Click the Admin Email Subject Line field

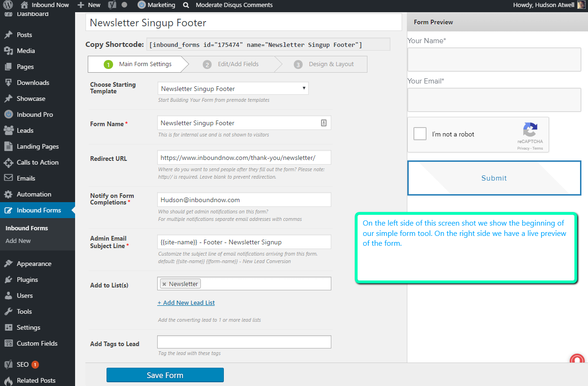244,242
